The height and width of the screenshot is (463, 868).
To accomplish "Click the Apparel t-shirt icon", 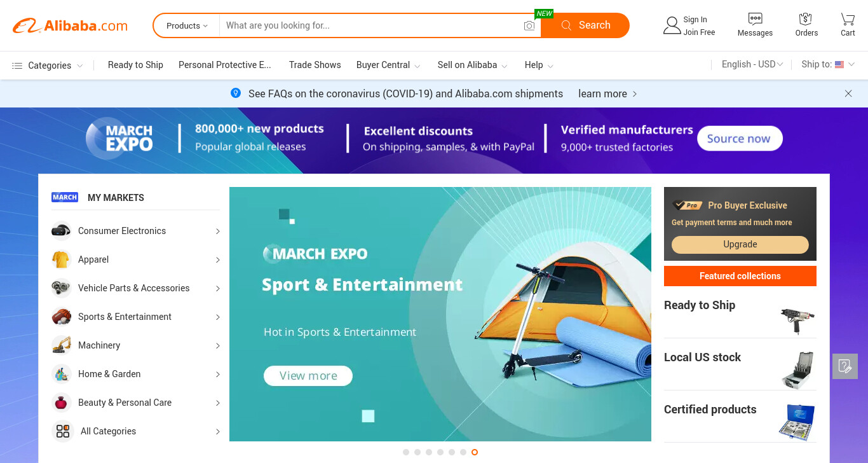I will tap(62, 259).
